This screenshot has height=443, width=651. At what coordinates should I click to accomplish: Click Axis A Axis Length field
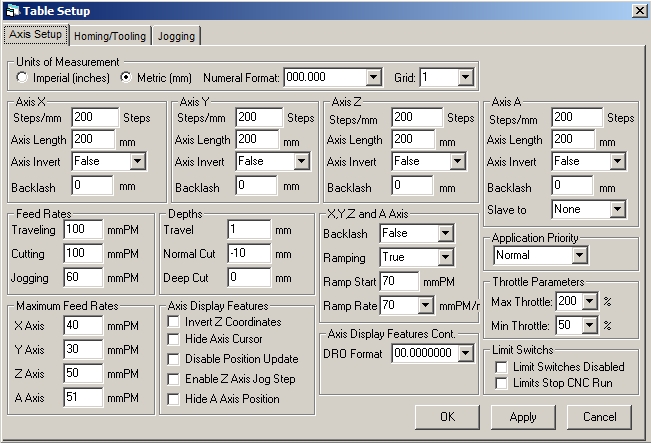click(573, 139)
